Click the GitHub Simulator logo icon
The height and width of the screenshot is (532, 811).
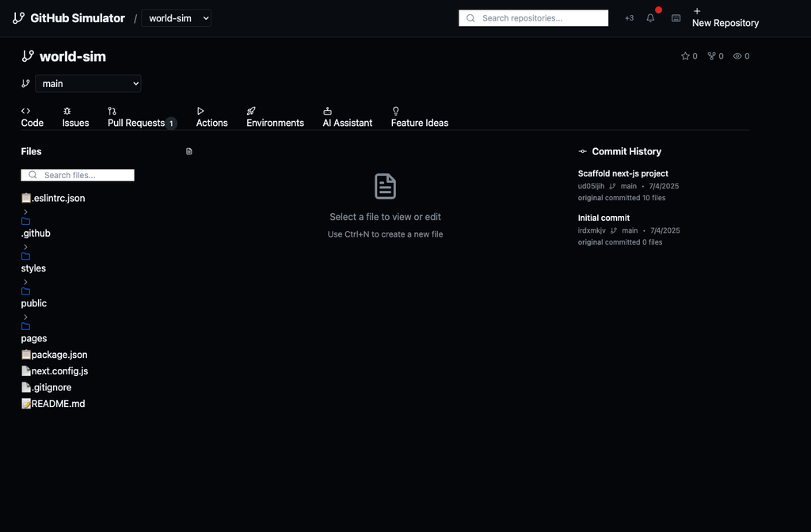pos(18,17)
